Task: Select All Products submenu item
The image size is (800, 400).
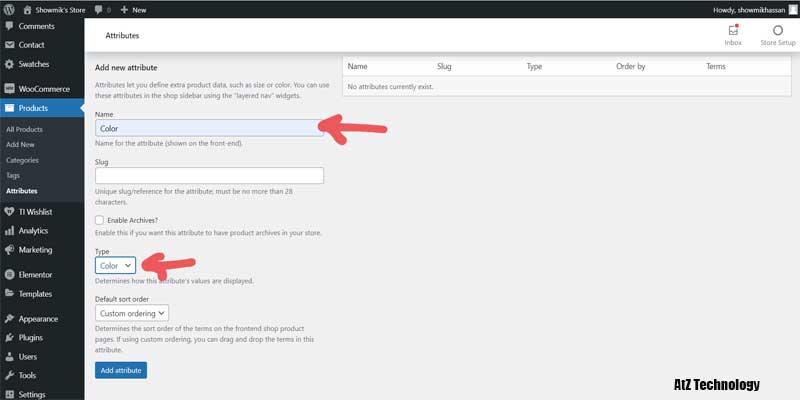Action: [x=24, y=129]
